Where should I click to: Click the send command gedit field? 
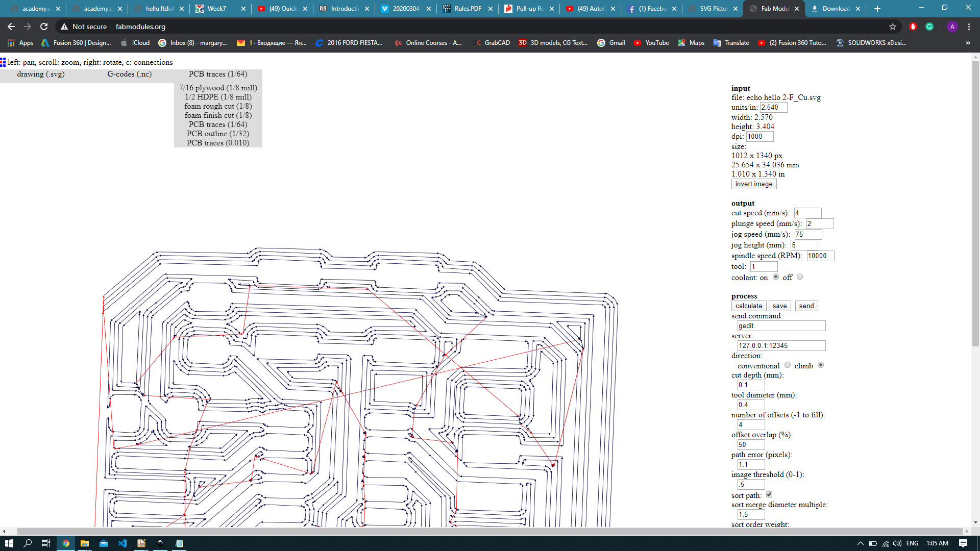[x=781, y=326]
